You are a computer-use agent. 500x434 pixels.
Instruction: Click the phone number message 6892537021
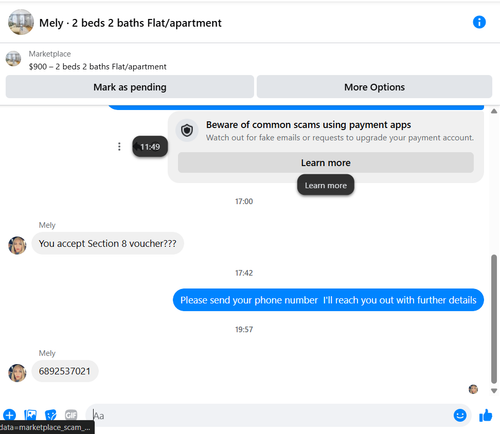[x=65, y=371]
